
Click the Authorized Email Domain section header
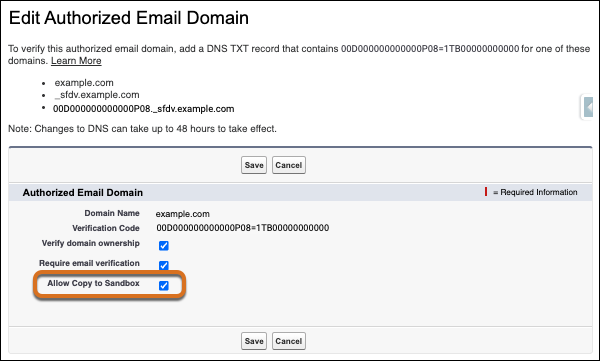pos(83,193)
